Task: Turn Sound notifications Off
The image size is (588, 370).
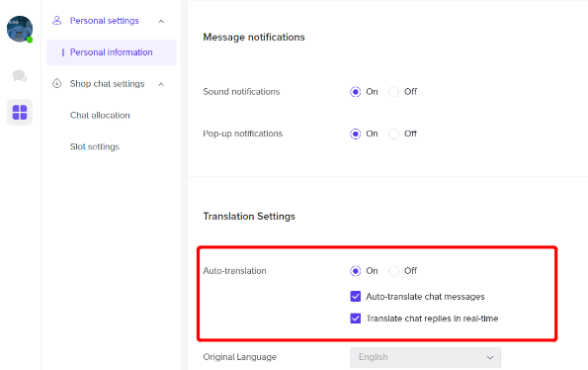Action: coord(393,92)
